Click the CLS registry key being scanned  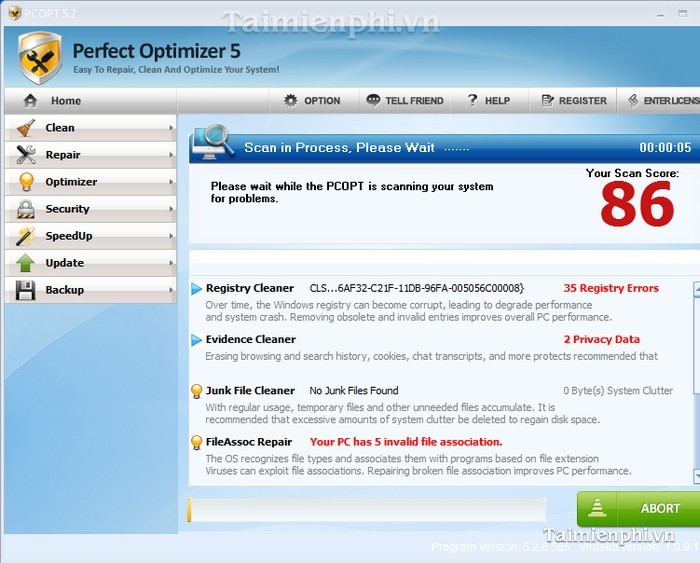click(417, 288)
